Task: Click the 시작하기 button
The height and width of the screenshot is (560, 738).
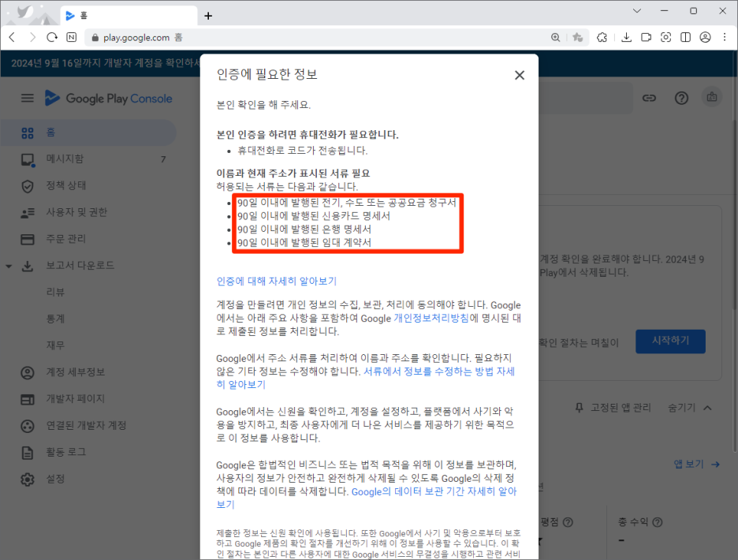Action: tap(670, 341)
